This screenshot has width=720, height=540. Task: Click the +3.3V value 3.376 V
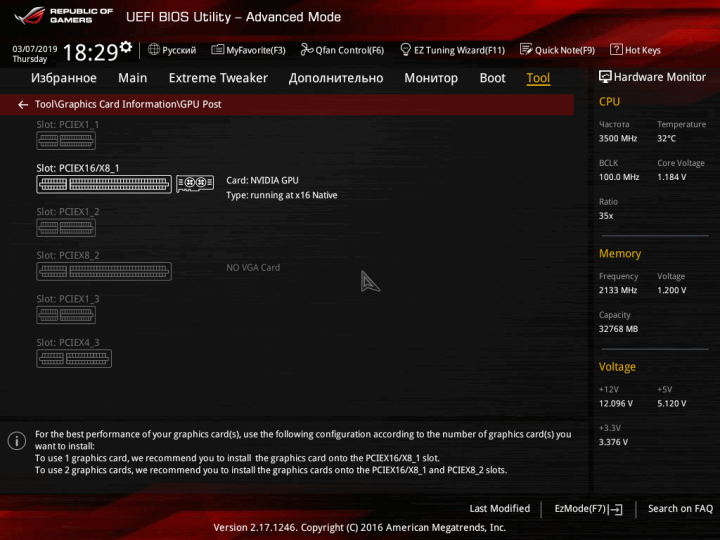tap(613, 442)
